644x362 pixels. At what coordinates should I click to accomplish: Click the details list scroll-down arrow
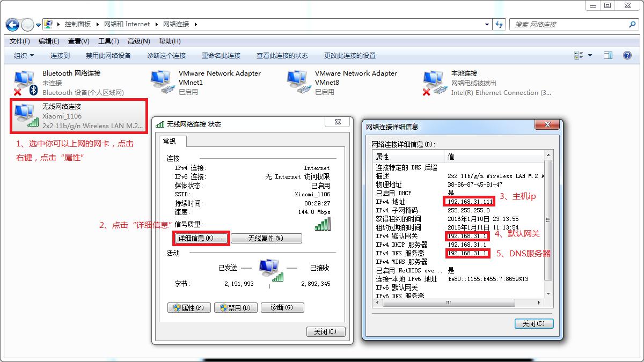(x=548, y=294)
